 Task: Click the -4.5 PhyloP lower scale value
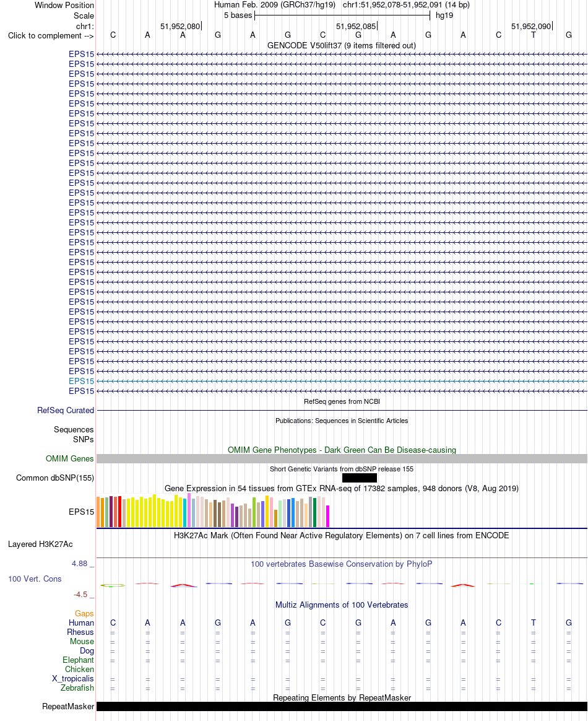[x=80, y=595]
